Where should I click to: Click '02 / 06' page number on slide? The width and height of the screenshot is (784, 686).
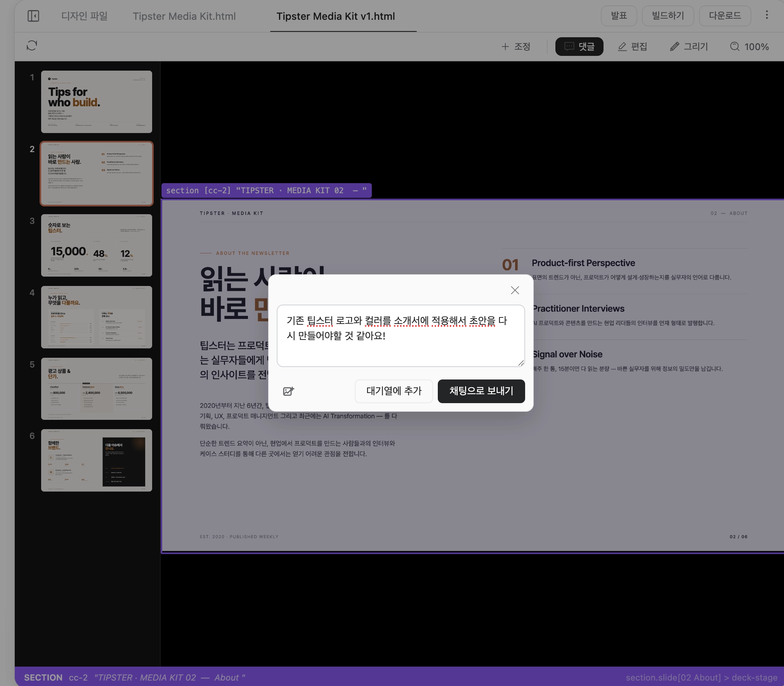[739, 537]
